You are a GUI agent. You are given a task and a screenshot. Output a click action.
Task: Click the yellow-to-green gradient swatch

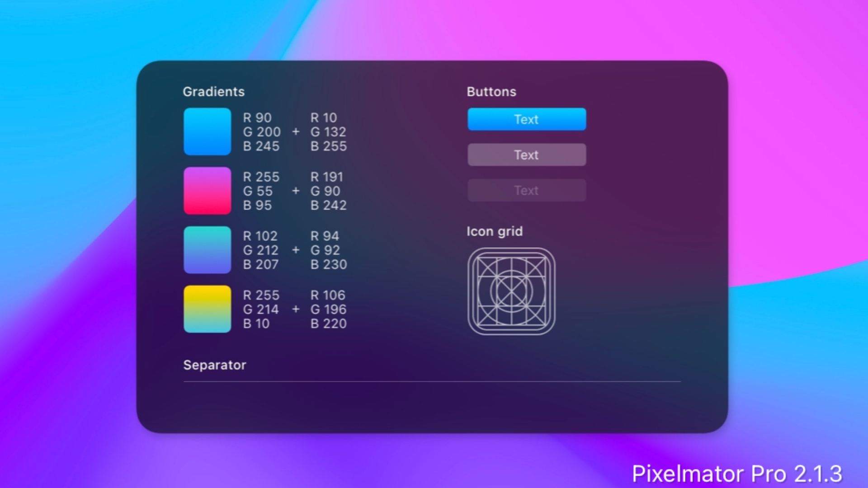pyautogui.click(x=207, y=309)
